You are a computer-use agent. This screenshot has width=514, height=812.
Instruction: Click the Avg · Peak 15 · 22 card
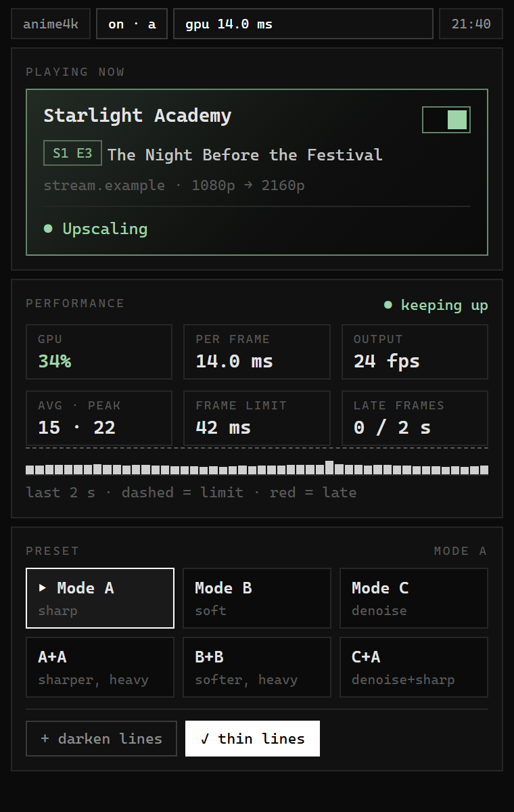point(99,418)
